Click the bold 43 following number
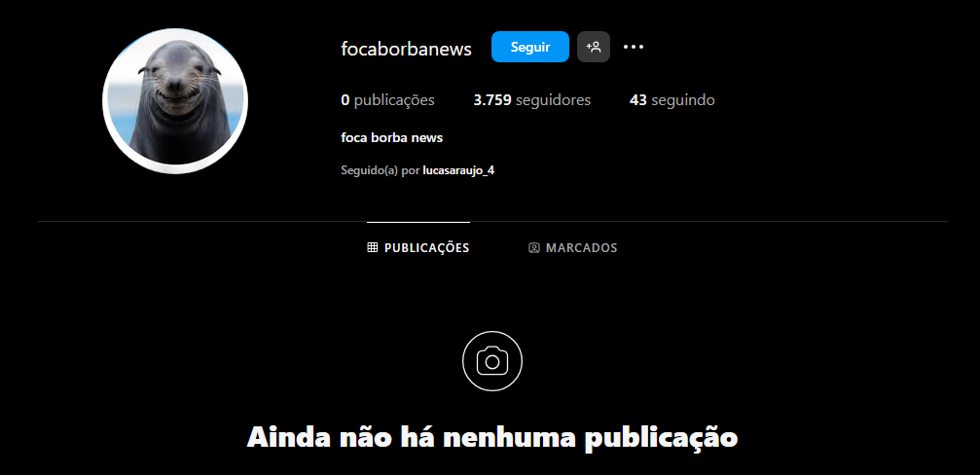The width and height of the screenshot is (980, 475). pos(638,100)
